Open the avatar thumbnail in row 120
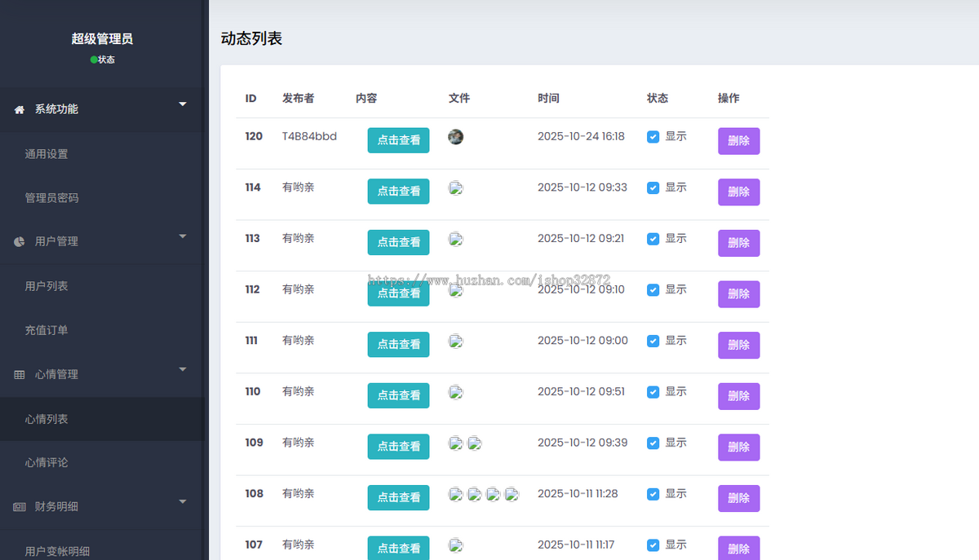The width and height of the screenshot is (979, 560). (x=456, y=136)
